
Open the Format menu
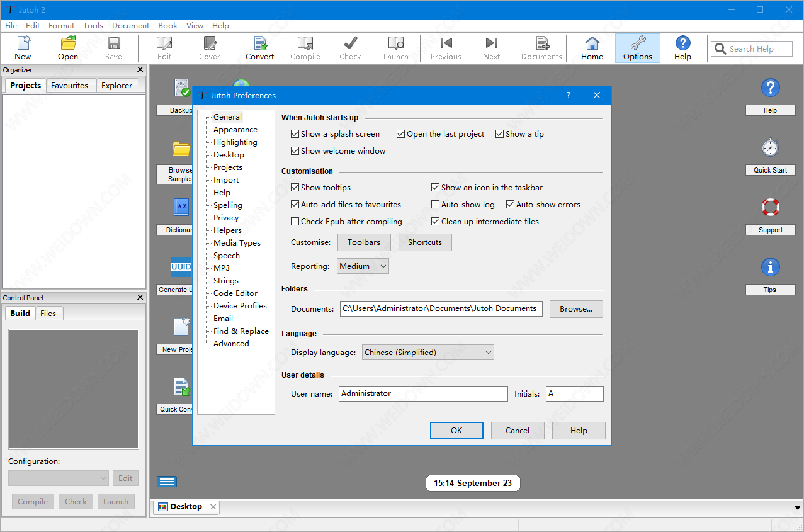62,26
